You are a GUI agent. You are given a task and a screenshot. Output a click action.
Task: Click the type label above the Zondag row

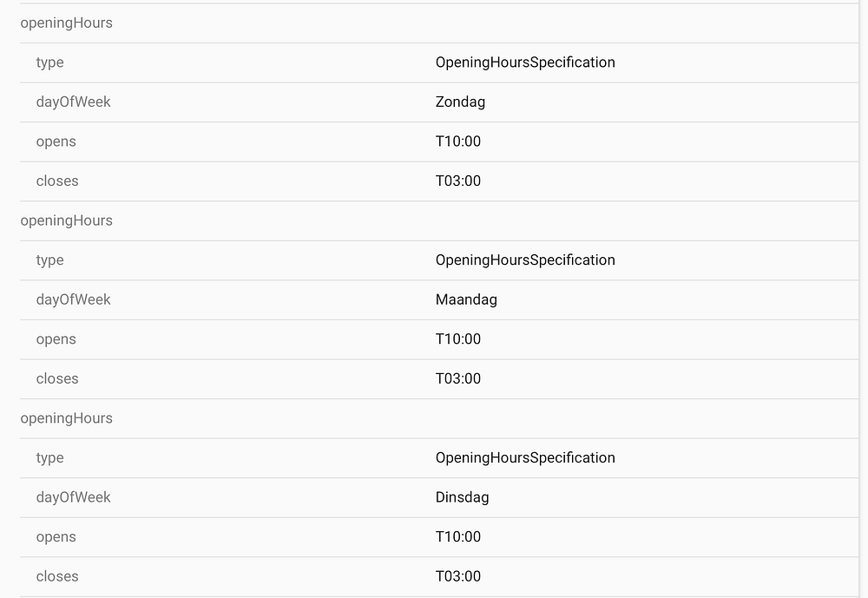(x=50, y=62)
